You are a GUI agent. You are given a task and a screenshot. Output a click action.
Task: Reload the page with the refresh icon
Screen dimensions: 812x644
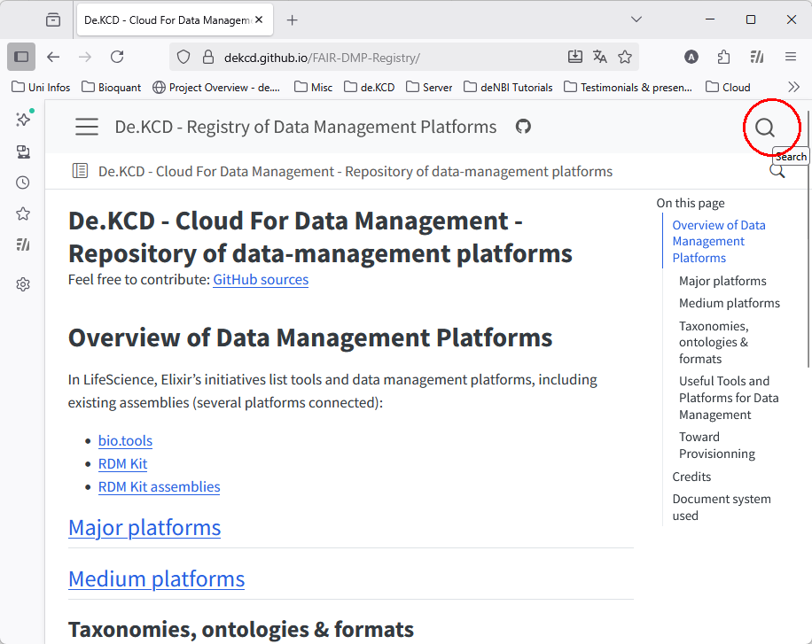(117, 57)
